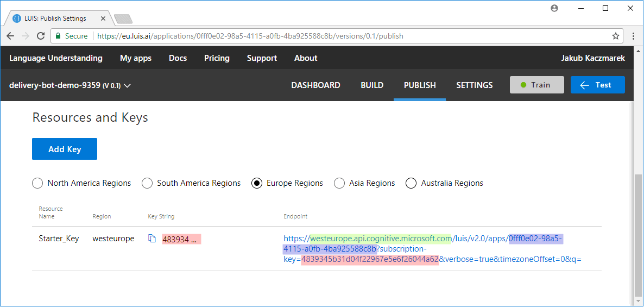The width and height of the screenshot is (644, 307).
Task: Bookmark page with star icon
Action: (x=616, y=36)
